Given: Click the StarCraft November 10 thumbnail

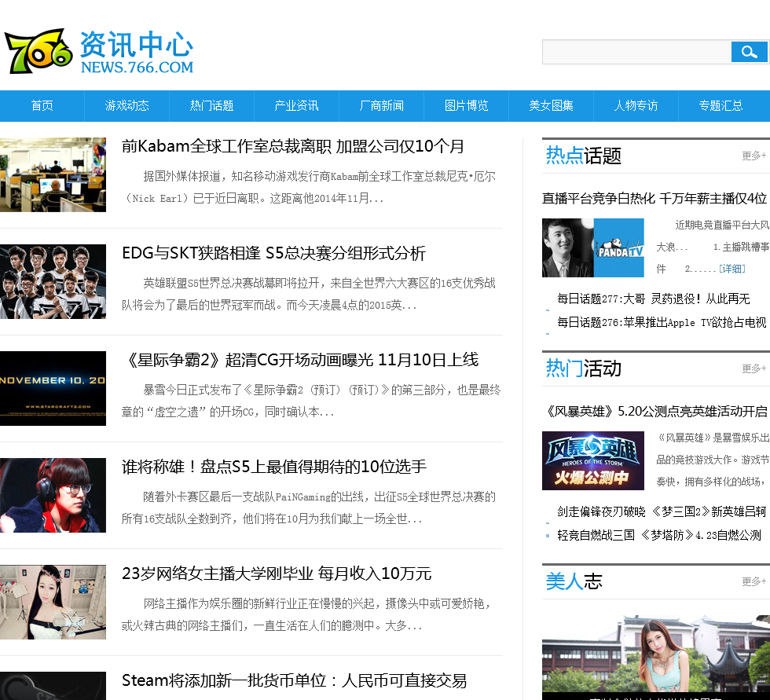Looking at the screenshot, I should [x=53, y=388].
